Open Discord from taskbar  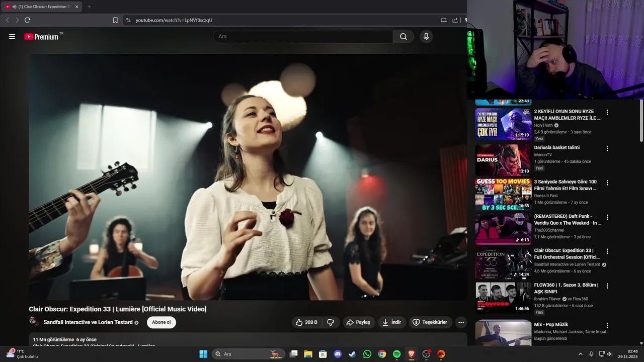click(x=338, y=354)
